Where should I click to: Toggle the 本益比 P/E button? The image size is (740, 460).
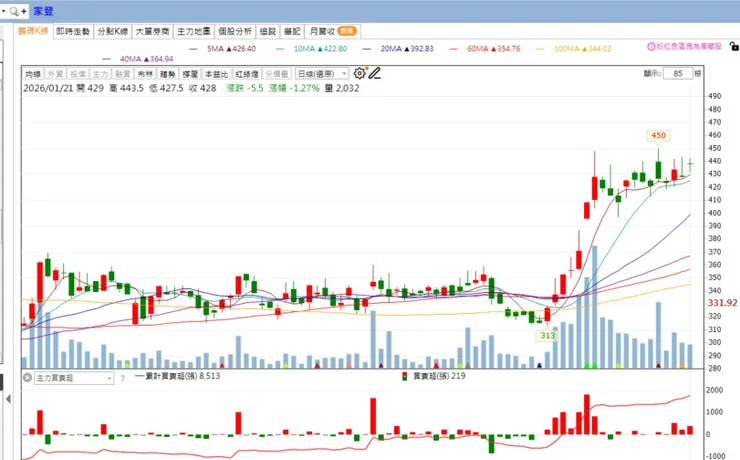[x=217, y=74]
